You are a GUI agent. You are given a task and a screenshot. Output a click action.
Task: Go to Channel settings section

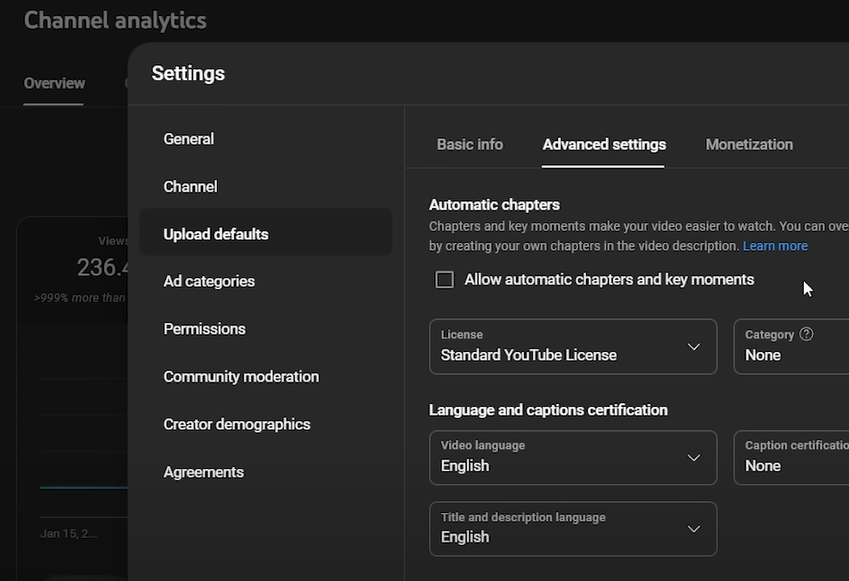point(190,187)
